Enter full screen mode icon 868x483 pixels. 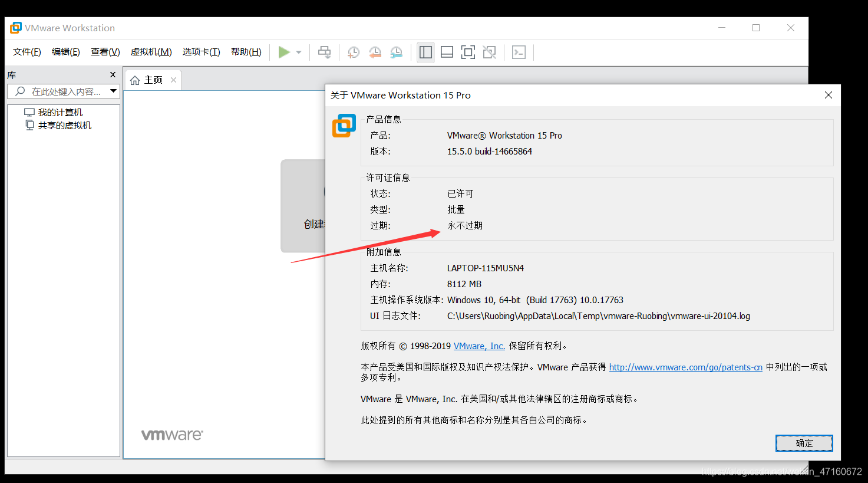point(468,52)
